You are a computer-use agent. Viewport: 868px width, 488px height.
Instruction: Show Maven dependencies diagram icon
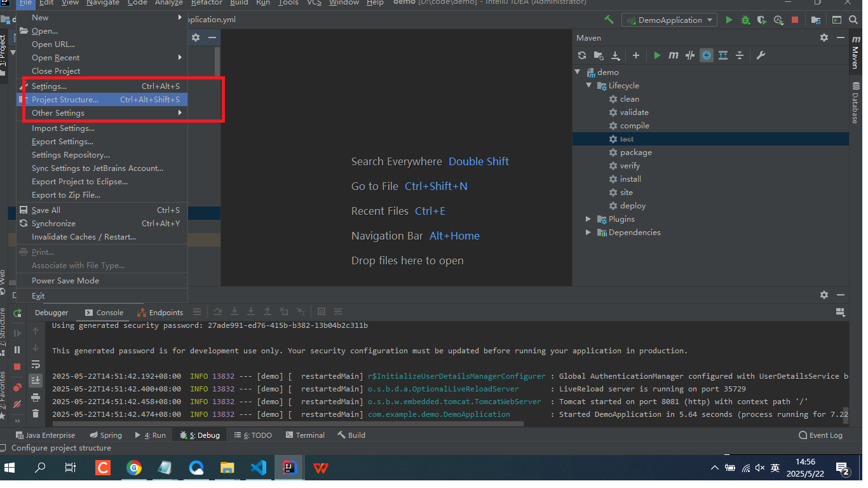(x=723, y=55)
